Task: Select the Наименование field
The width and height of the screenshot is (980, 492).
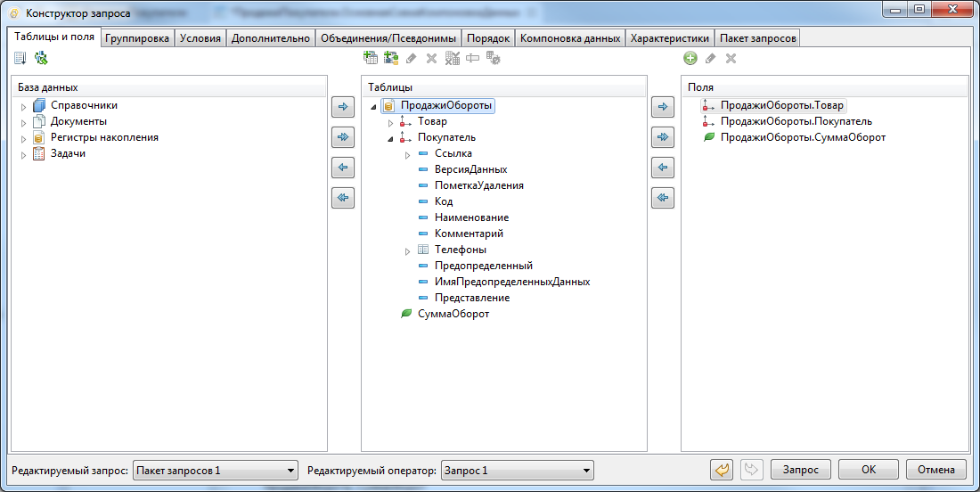Action: pos(471,217)
